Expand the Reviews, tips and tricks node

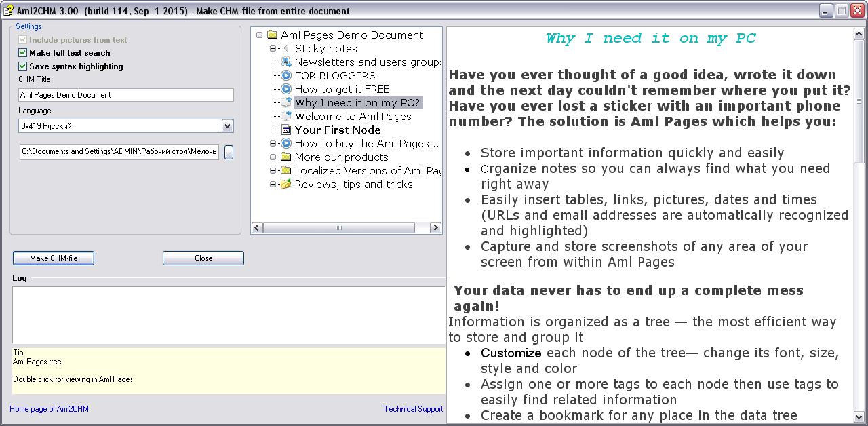[x=273, y=185]
